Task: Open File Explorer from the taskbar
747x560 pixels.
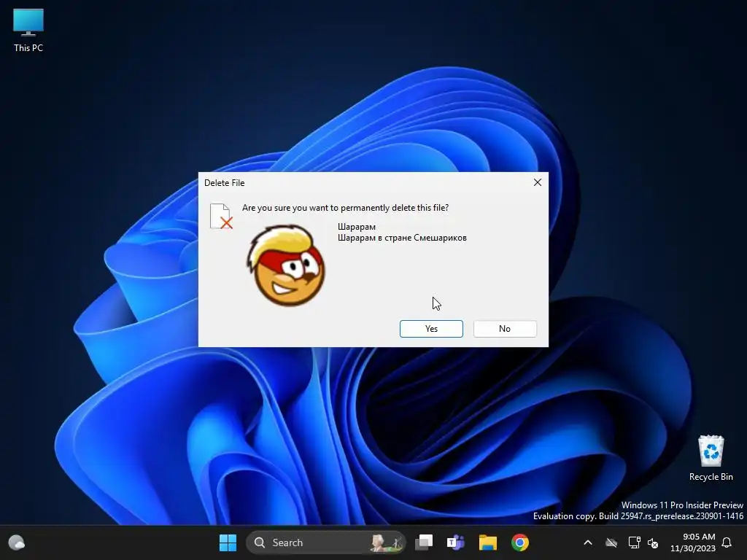Action: tap(488, 542)
